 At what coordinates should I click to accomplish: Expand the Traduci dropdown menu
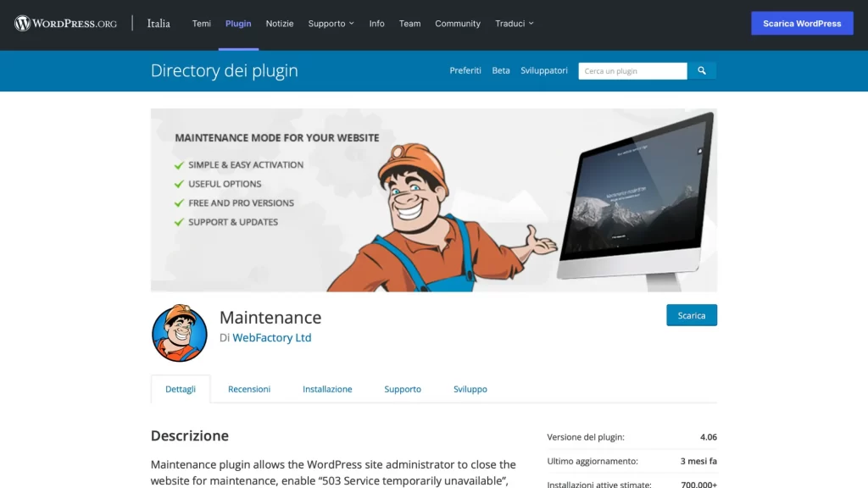515,23
